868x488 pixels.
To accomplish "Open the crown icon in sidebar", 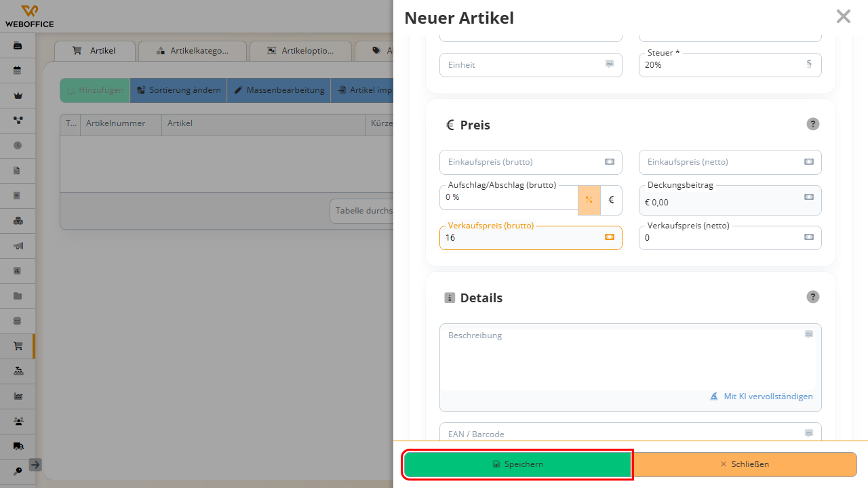I will tap(18, 96).
